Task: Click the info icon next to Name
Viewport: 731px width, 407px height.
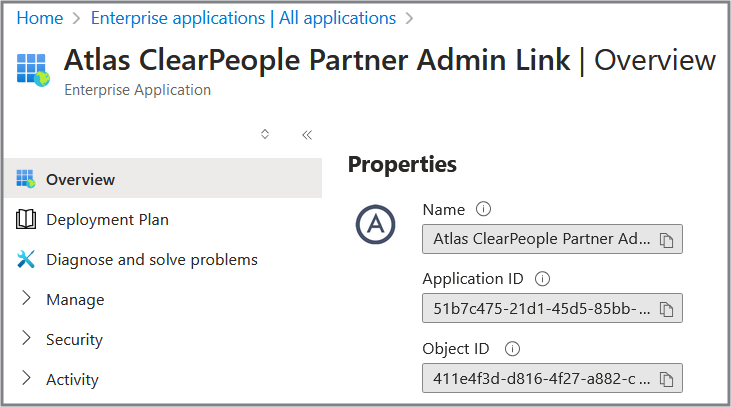Action: (484, 210)
